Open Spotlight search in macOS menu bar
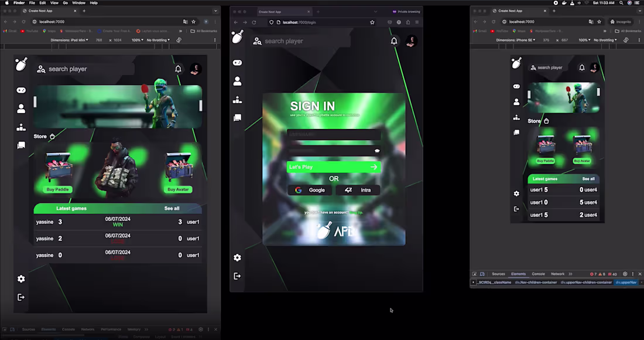The height and width of the screenshot is (340, 644). 621,3
